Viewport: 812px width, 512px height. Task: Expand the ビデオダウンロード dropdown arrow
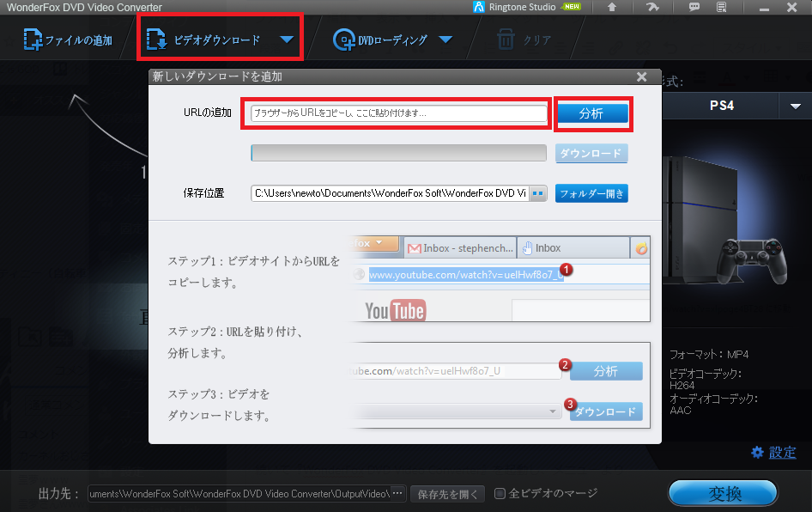(x=287, y=40)
